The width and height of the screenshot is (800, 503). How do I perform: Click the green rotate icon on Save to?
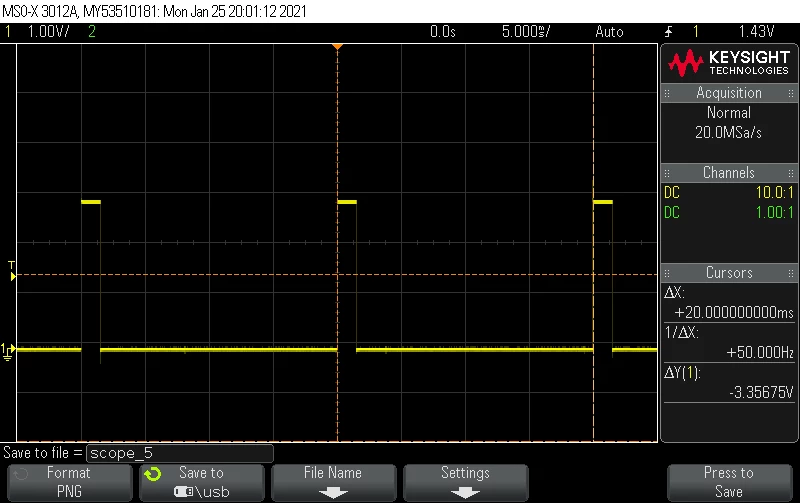(153, 474)
